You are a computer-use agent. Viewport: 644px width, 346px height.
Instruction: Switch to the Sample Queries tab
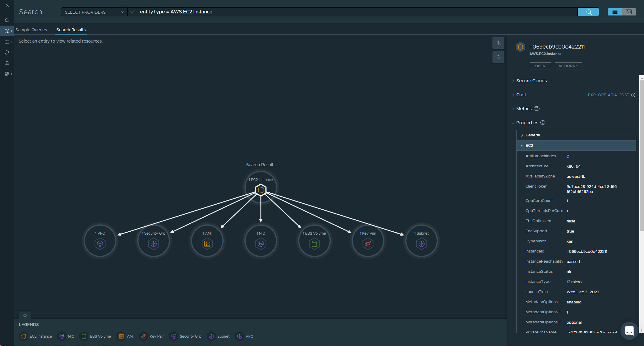click(x=31, y=30)
